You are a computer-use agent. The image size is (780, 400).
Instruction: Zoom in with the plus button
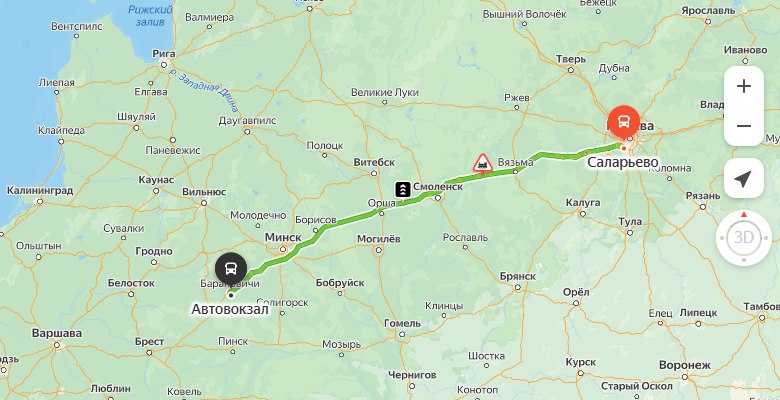tap(744, 87)
